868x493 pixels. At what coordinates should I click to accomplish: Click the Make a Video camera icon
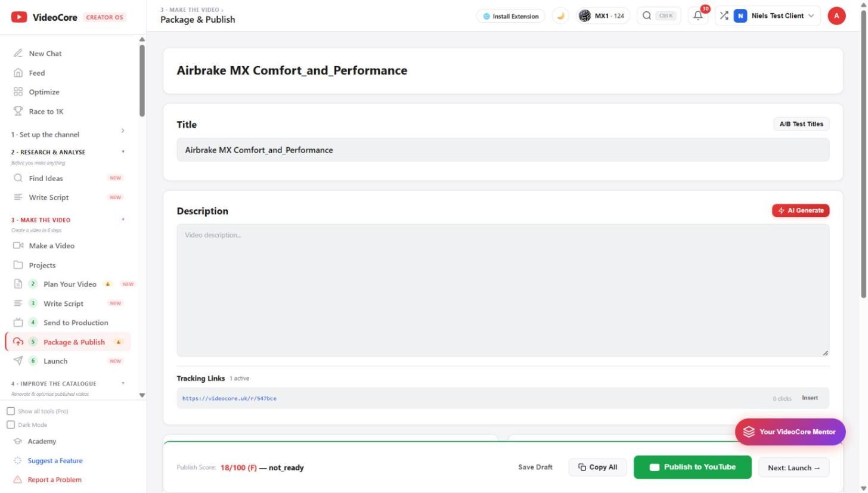[18, 246]
